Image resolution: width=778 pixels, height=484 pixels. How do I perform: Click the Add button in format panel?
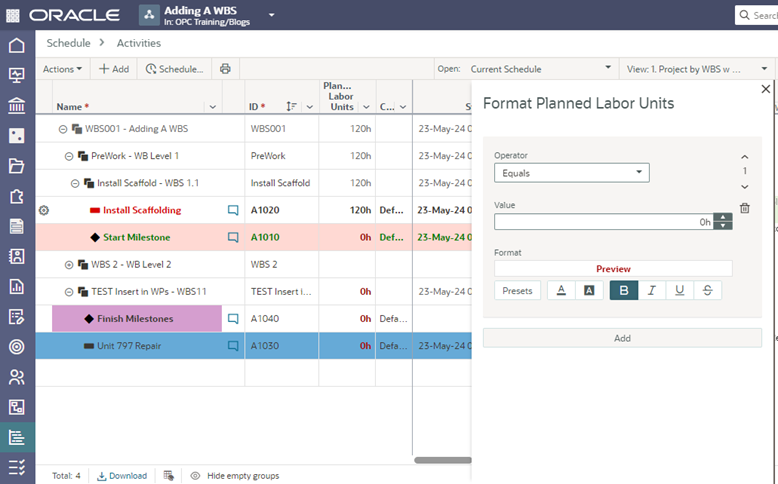[x=621, y=338]
